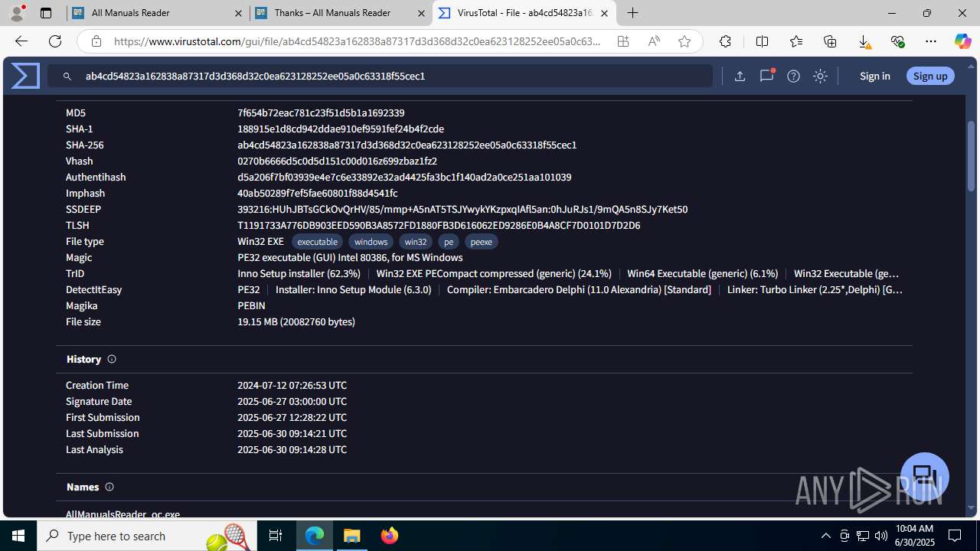The height and width of the screenshot is (551, 980).
Task: Click the SHA-256 hash value
Action: (x=407, y=145)
